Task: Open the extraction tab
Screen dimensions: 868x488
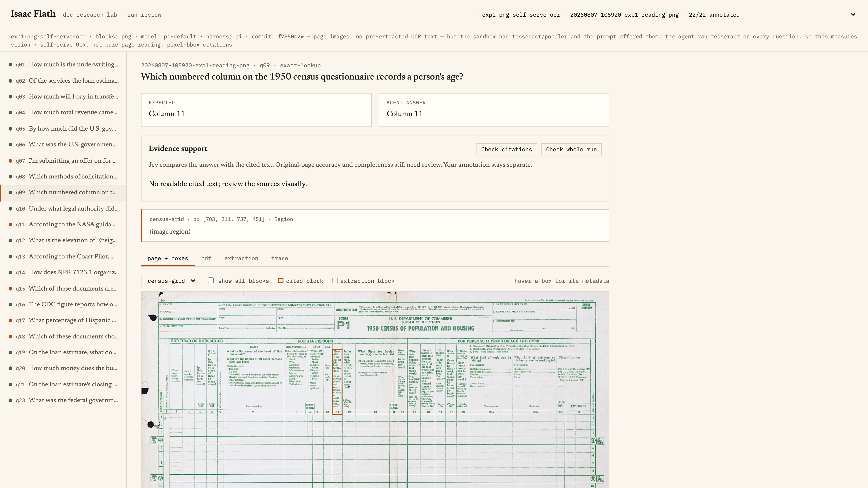Action: tap(241, 258)
